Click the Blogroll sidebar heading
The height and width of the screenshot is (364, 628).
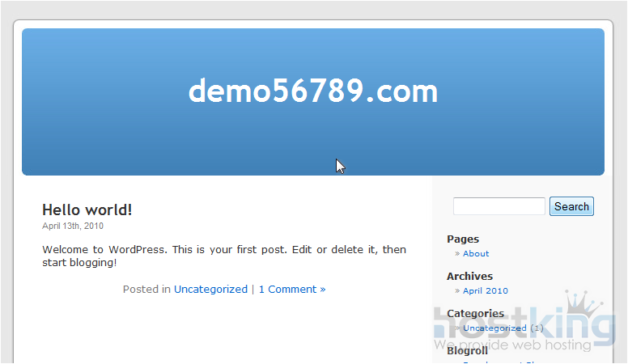[467, 351]
